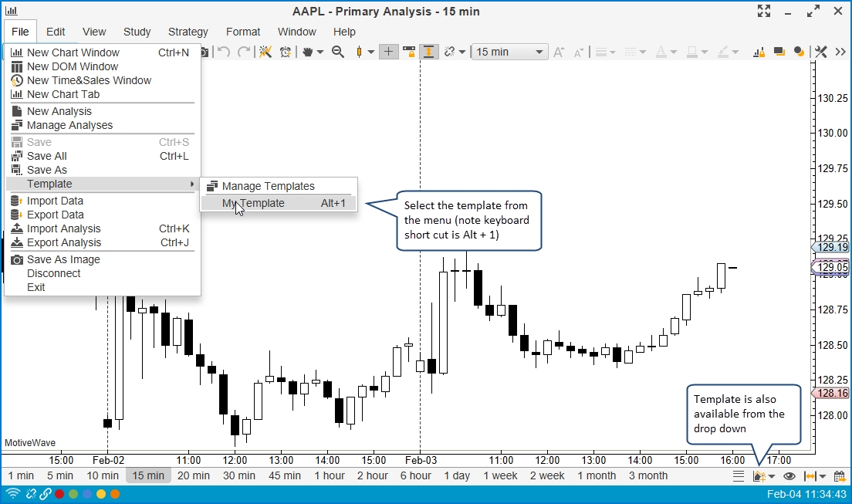Click the full screen expand icon in title bar

tap(764, 11)
